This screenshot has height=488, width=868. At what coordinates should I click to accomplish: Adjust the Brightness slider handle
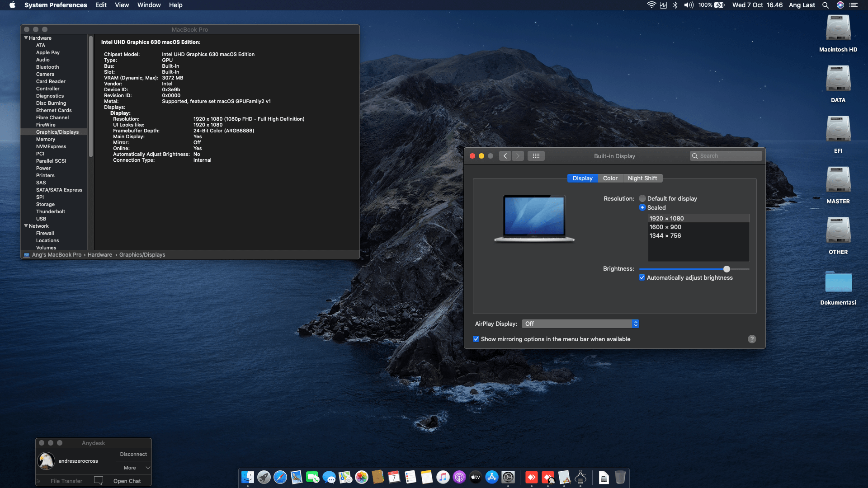pos(726,269)
